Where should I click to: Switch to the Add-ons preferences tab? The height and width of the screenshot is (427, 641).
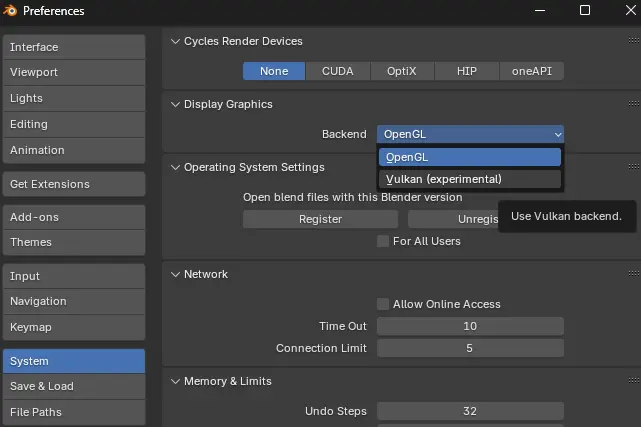(74, 217)
